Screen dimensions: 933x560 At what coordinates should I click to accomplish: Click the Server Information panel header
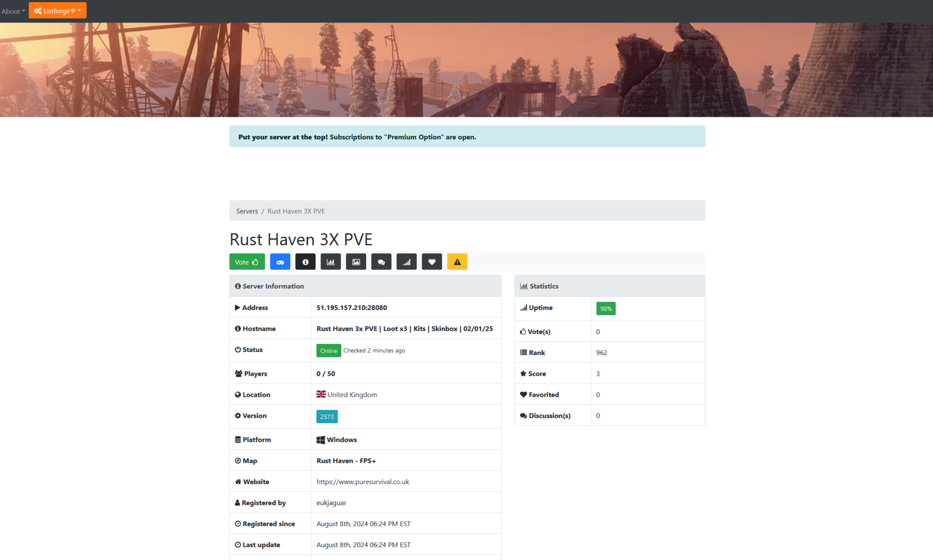pyautogui.click(x=365, y=286)
